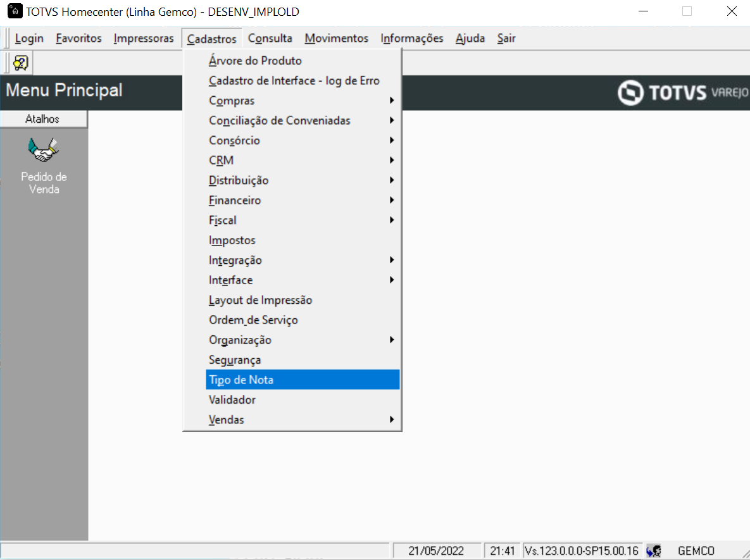Image resolution: width=750 pixels, height=560 pixels.
Task: Click the help question-mark toolbar icon
Action: pyautogui.click(x=20, y=63)
